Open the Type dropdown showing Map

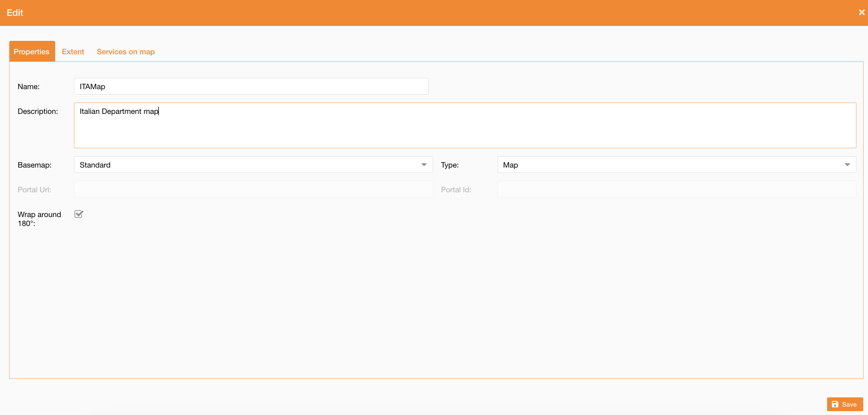[677, 165]
